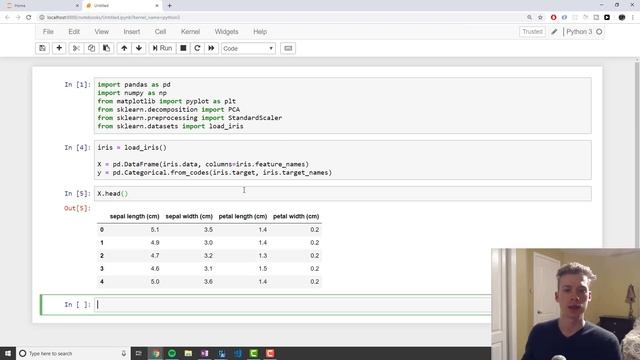640x360 pixels.
Task: Click the taskbar search box
Action: [73, 353]
